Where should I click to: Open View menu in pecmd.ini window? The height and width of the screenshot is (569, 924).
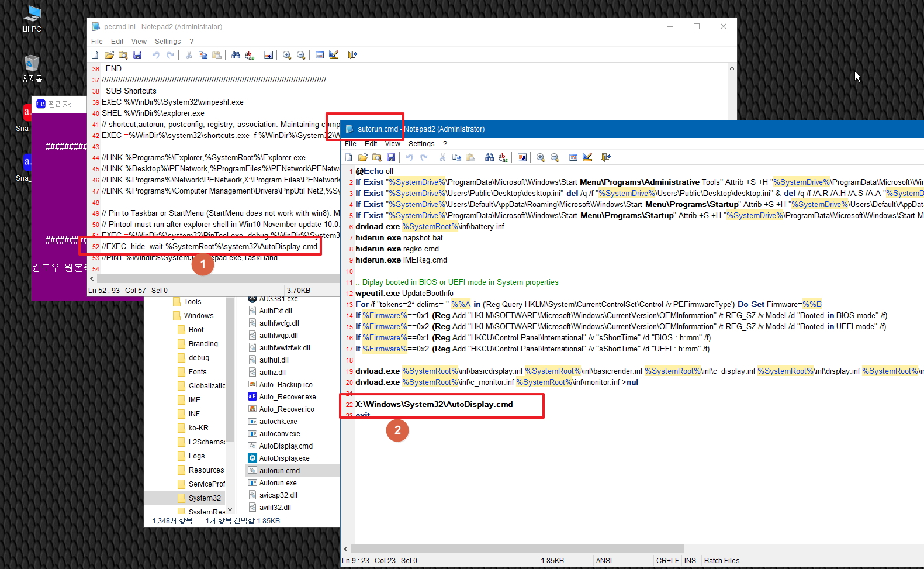(139, 42)
